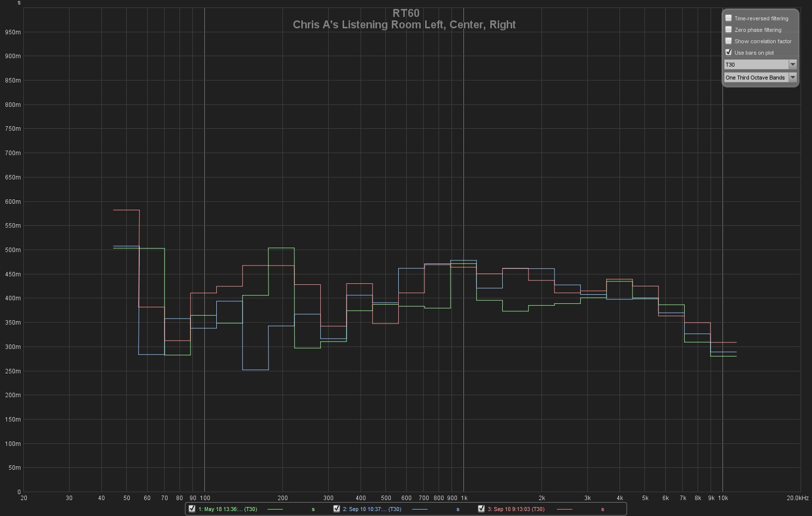Click the red s unit in legend

tap(603, 509)
